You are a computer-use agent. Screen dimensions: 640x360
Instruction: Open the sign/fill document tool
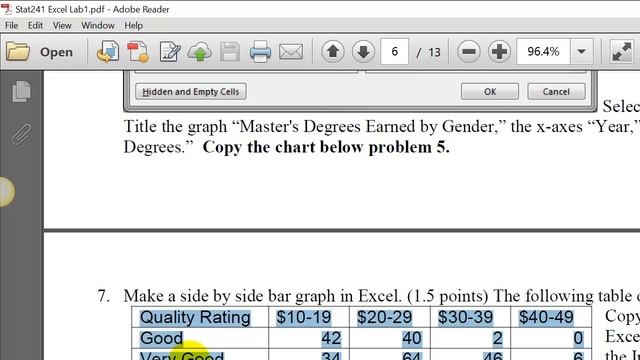[169, 52]
